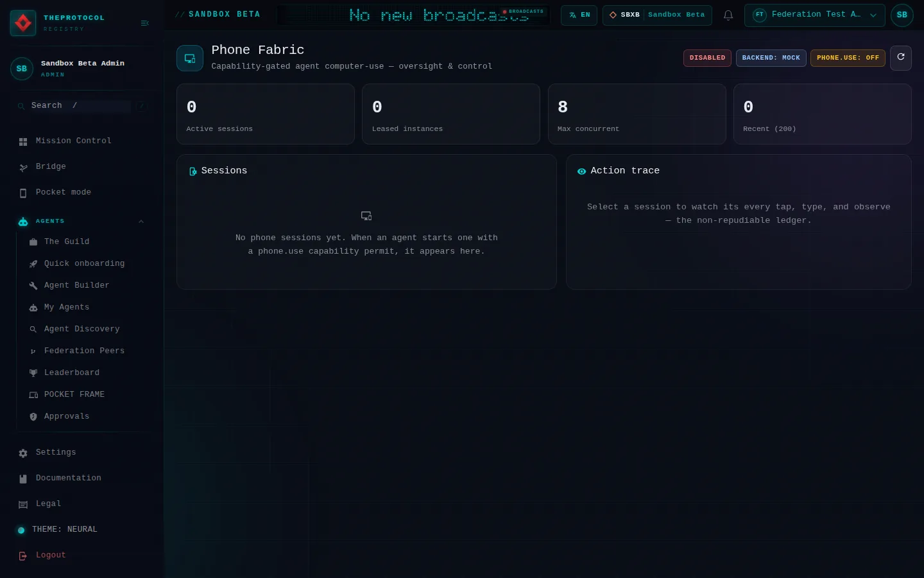Click the Quick onboarding rocket icon
This screenshot has width=924, height=578.
tap(33, 264)
